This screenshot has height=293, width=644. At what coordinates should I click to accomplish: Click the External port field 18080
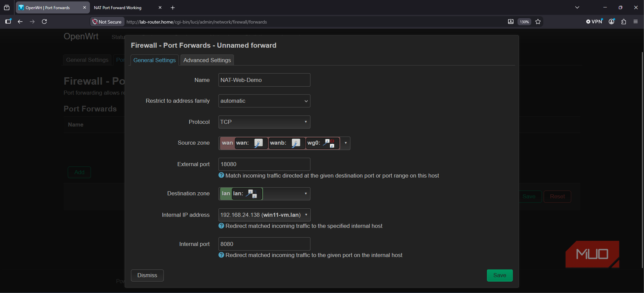pos(264,164)
